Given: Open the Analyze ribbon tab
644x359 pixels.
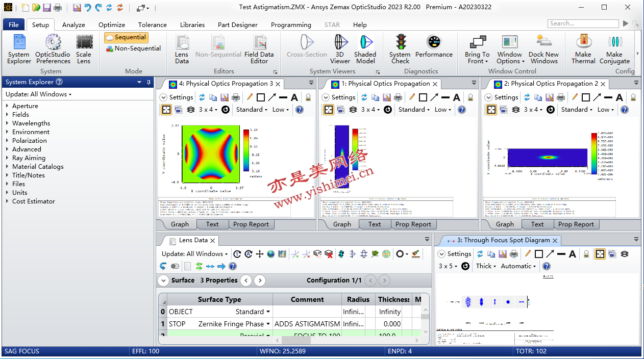Looking at the screenshot, I should (x=73, y=24).
